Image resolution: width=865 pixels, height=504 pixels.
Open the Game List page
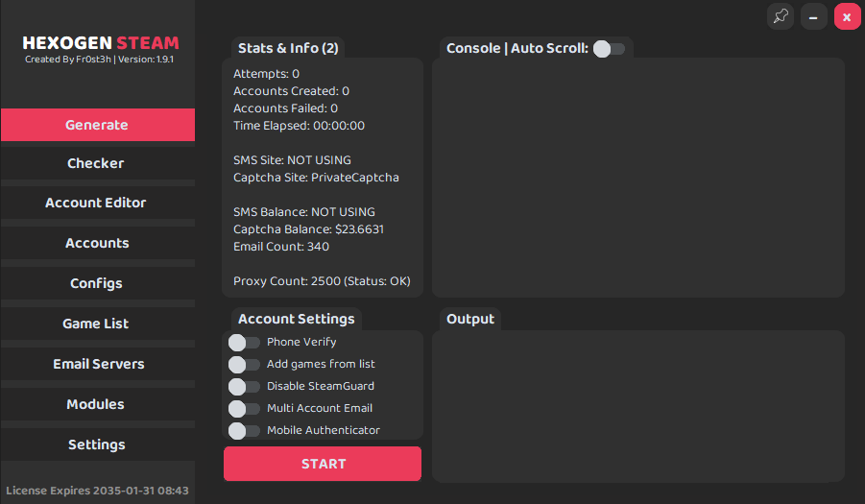pos(97,324)
